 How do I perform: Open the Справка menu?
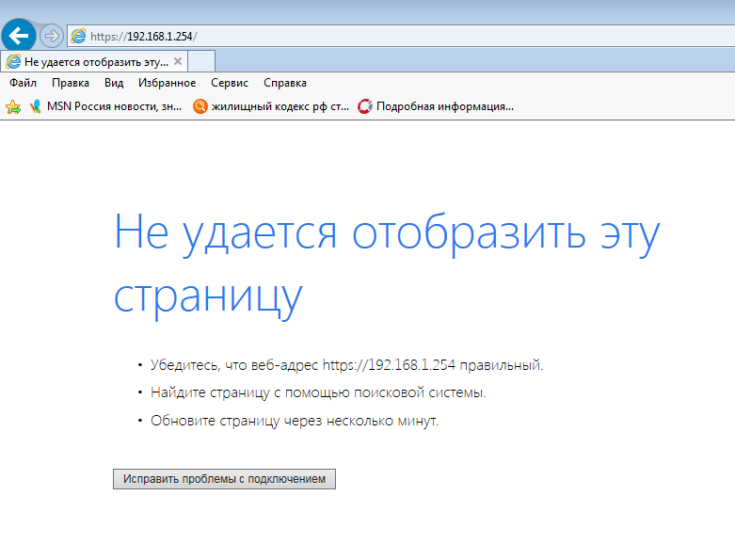285,83
